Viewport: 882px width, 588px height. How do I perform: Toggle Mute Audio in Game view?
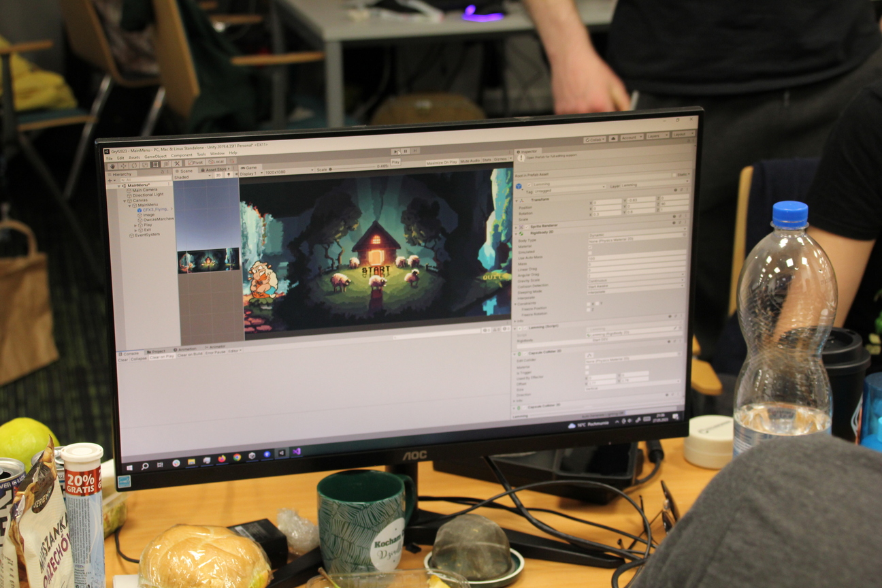pos(470,161)
